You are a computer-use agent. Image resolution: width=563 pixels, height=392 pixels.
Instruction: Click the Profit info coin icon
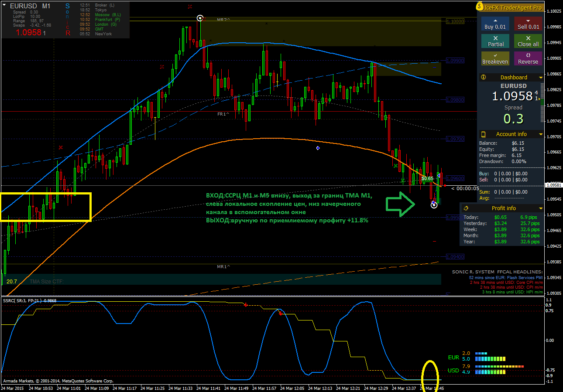tap(466, 208)
